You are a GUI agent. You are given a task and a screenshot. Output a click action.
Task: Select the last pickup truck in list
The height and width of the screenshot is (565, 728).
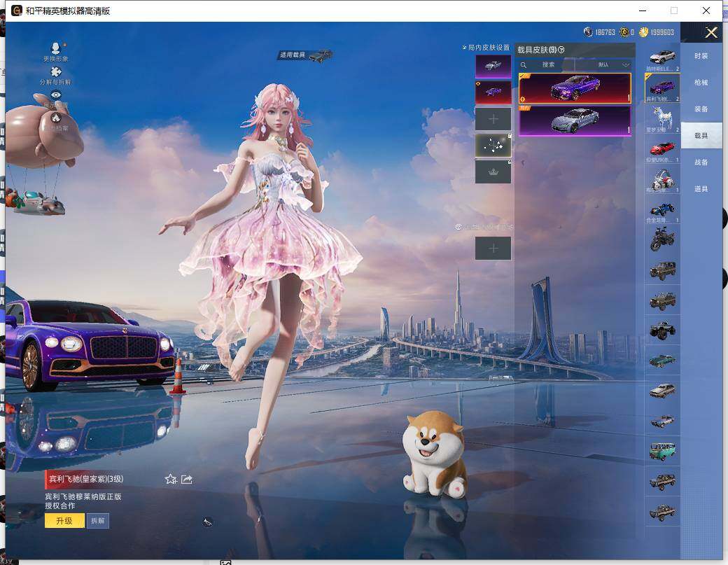point(662,512)
